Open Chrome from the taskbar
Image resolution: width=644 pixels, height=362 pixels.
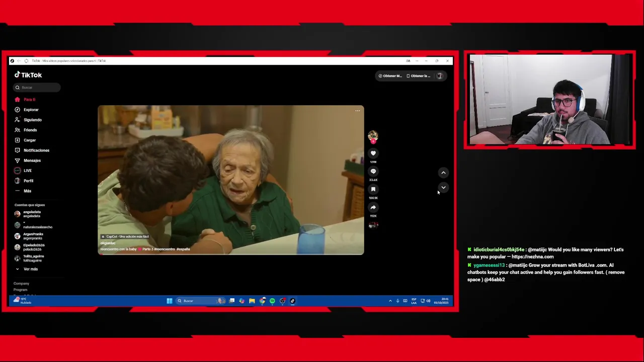click(262, 301)
